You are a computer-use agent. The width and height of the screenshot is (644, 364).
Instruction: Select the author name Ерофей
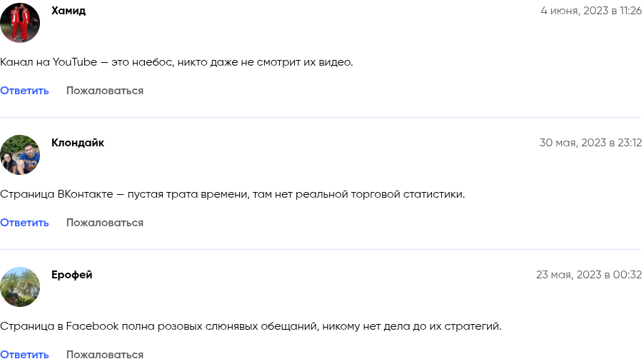coord(71,275)
